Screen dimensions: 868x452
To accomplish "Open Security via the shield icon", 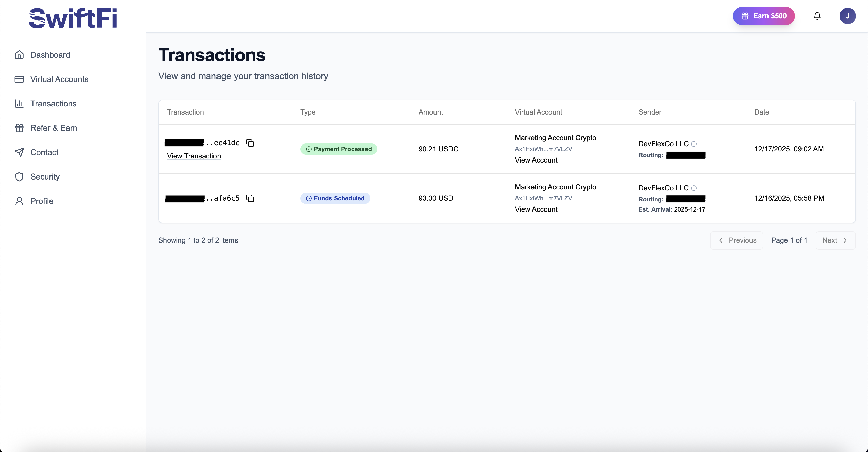I will click(x=19, y=177).
